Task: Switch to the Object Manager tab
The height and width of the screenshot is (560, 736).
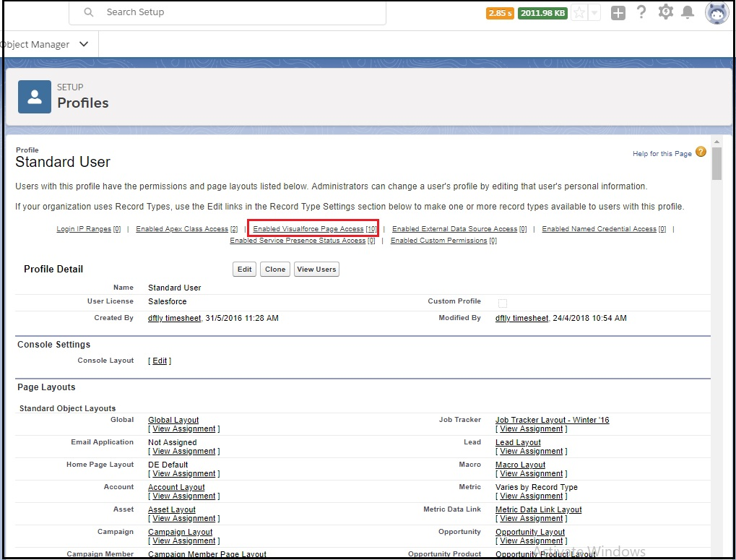Action: coord(35,44)
